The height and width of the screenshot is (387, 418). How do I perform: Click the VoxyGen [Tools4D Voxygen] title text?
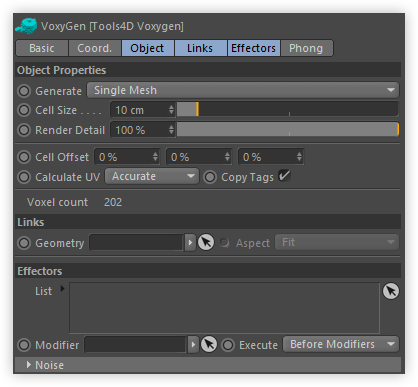pos(112,26)
